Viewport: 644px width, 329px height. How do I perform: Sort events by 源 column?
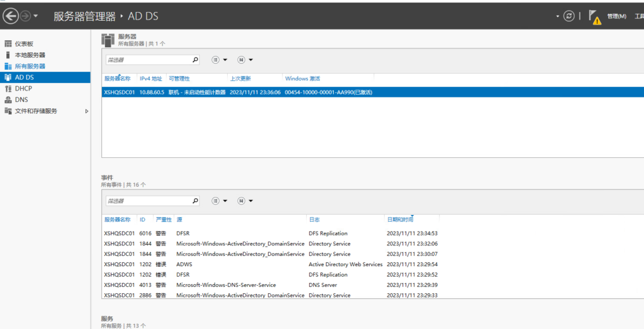click(179, 220)
